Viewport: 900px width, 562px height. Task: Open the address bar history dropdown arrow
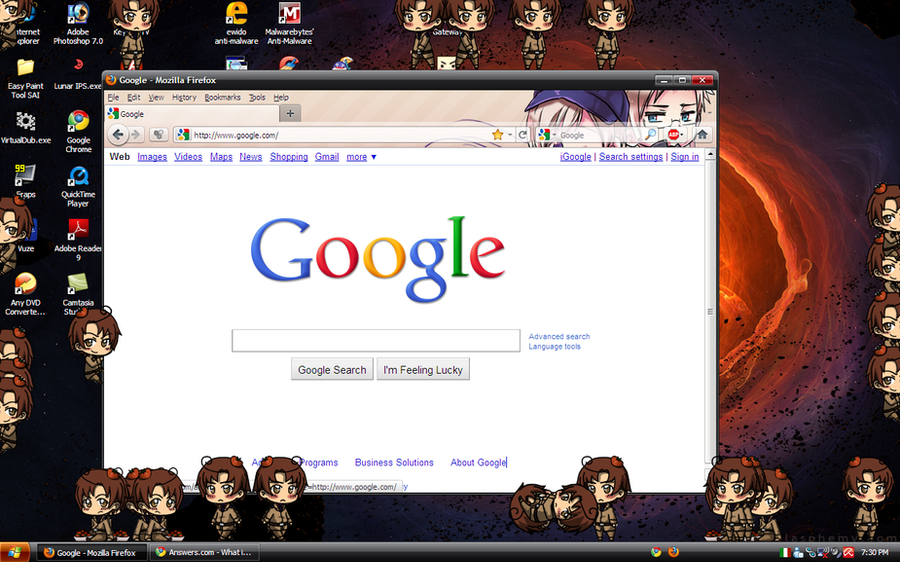pyautogui.click(x=510, y=135)
